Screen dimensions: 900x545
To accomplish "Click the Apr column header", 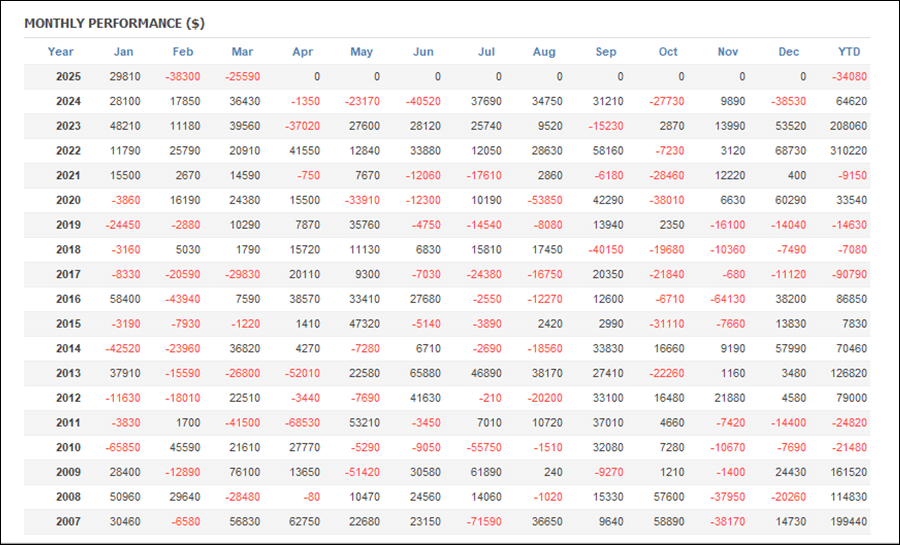I will point(302,52).
